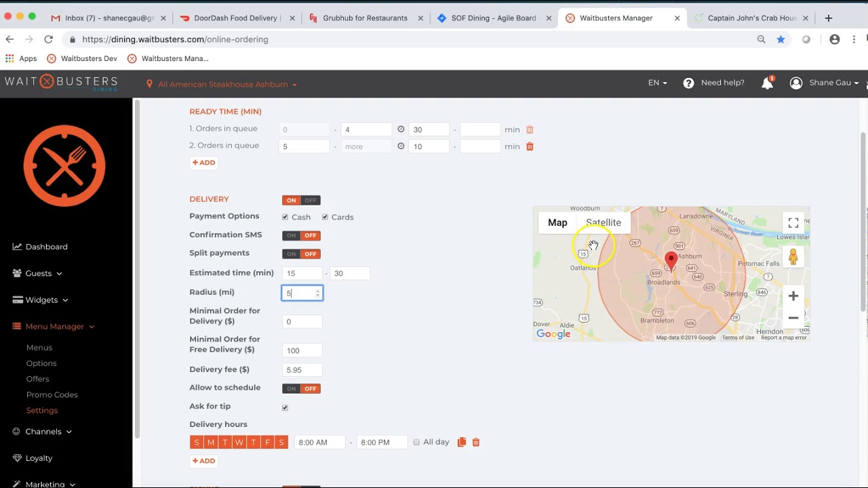Switch the map to Satellite view

click(x=604, y=222)
